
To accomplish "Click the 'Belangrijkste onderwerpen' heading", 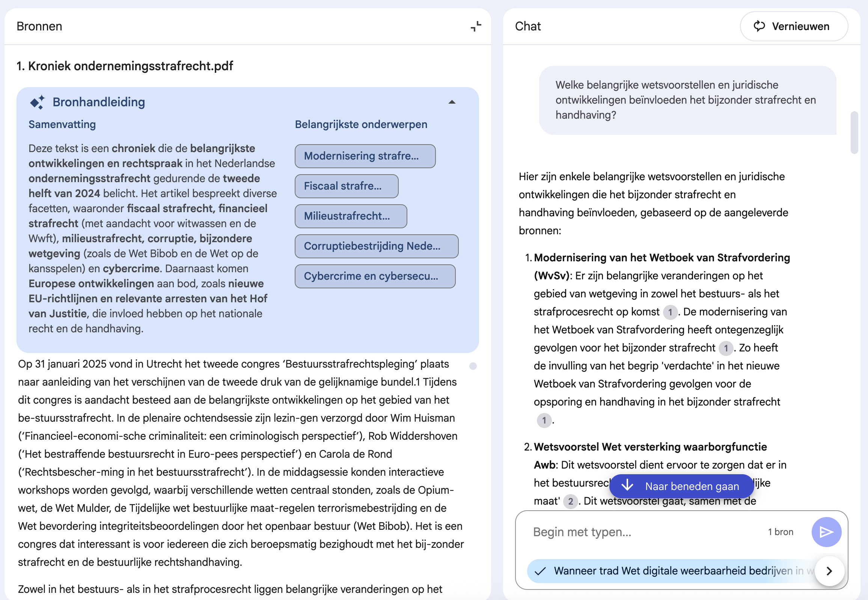I will tap(361, 124).
